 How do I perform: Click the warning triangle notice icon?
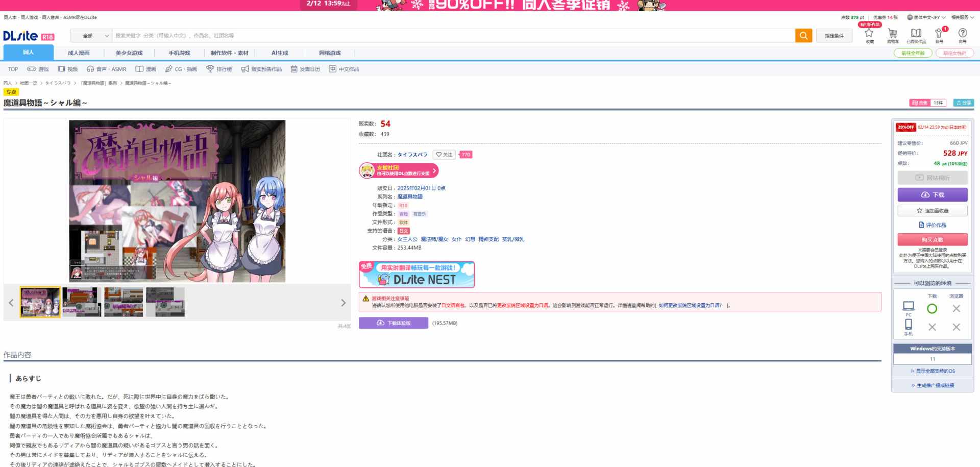point(365,299)
